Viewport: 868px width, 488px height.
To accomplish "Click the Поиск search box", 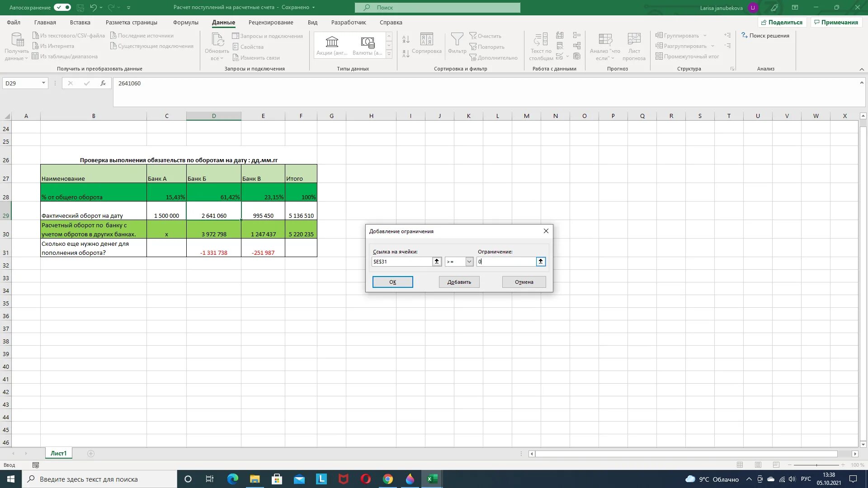I will (438, 8).
